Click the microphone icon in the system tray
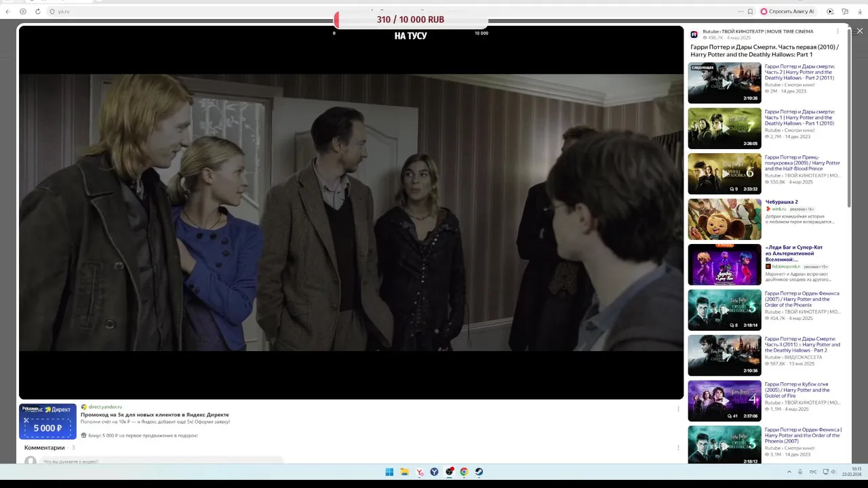Viewport: 868px width, 488px height. pyautogui.click(x=800, y=472)
